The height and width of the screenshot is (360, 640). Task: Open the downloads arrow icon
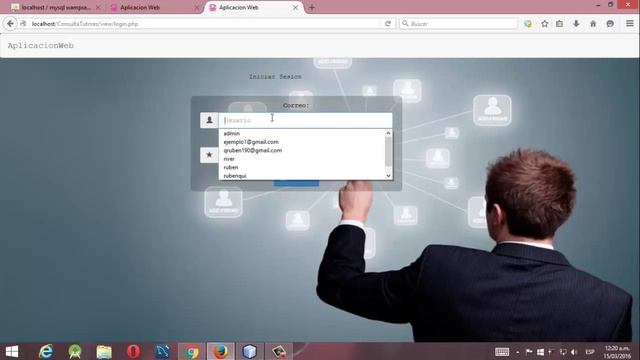(576, 24)
